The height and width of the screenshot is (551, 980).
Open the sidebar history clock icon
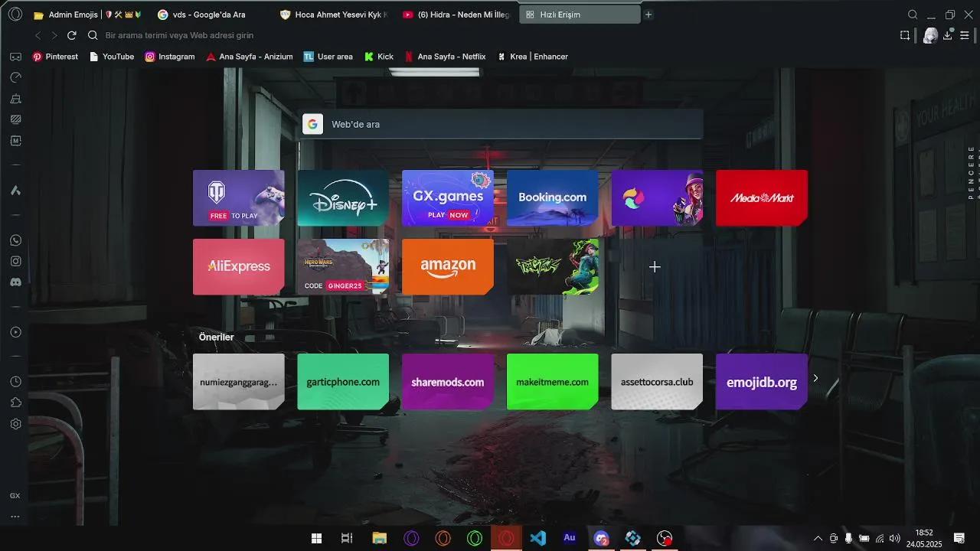[15, 382]
